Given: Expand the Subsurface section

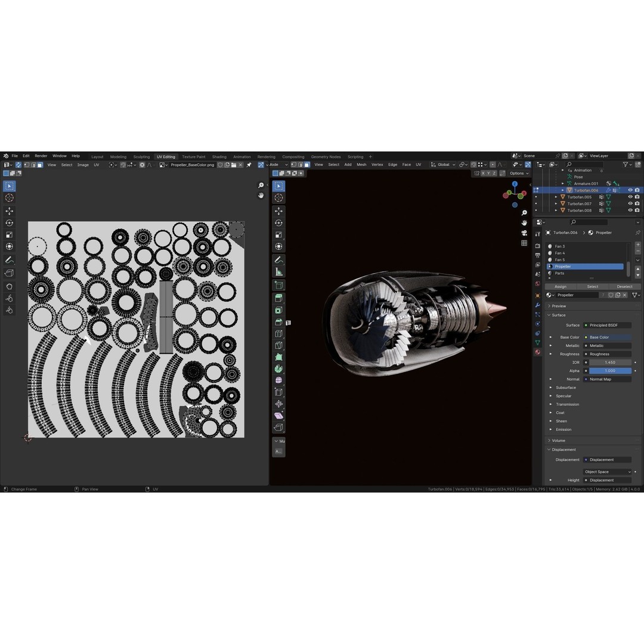Looking at the screenshot, I should pos(550,388).
